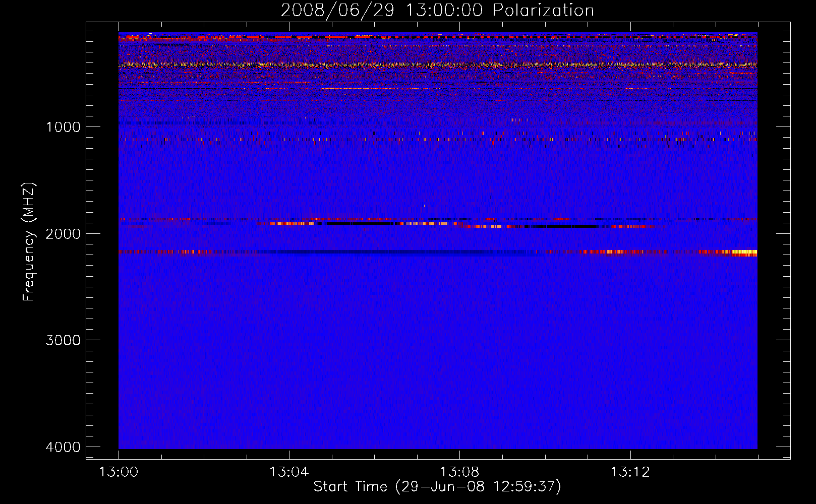Click the '2000' frequency tick label
Image resolution: width=816 pixels, height=504 pixels.
[63, 233]
